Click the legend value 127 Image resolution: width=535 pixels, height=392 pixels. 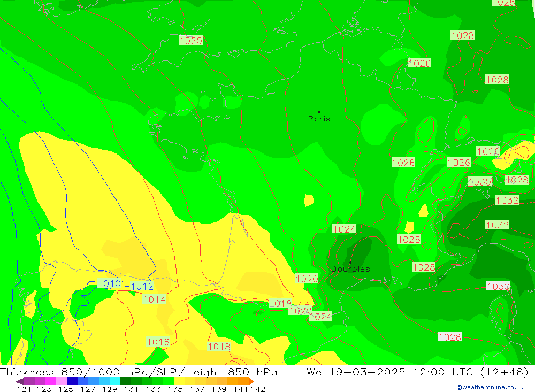(x=88, y=389)
